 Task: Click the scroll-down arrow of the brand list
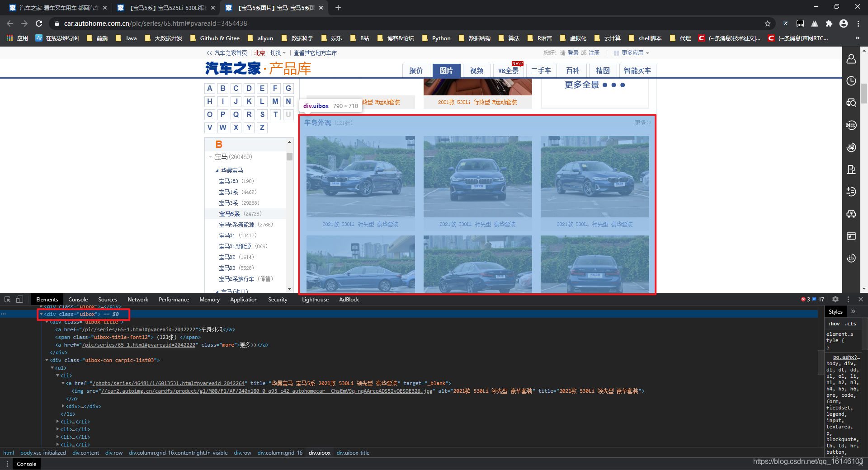pyautogui.click(x=289, y=289)
